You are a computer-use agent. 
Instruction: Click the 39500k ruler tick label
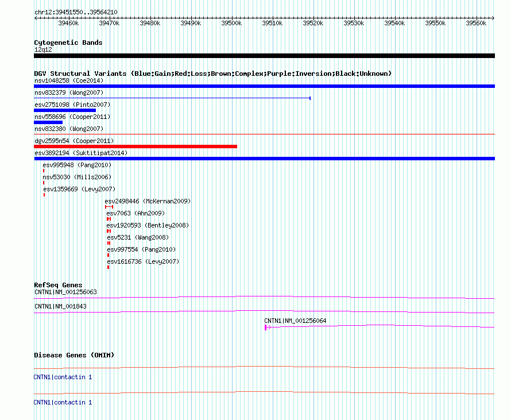(x=231, y=23)
